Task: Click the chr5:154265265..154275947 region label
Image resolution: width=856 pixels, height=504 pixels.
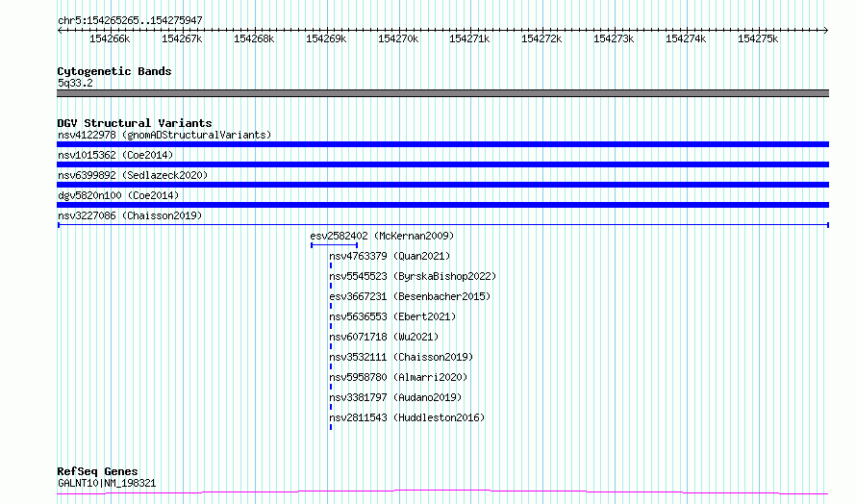Action: coord(130,20)
